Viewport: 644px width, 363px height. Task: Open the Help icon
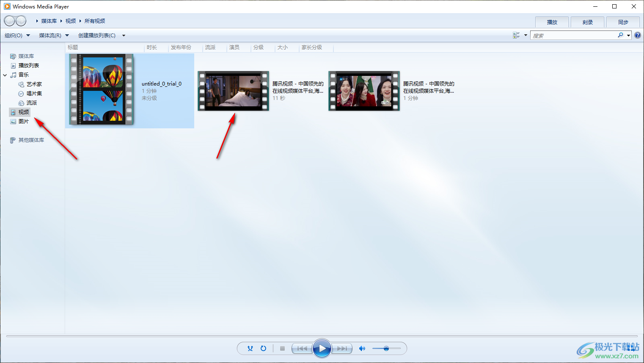click(638, 35)
